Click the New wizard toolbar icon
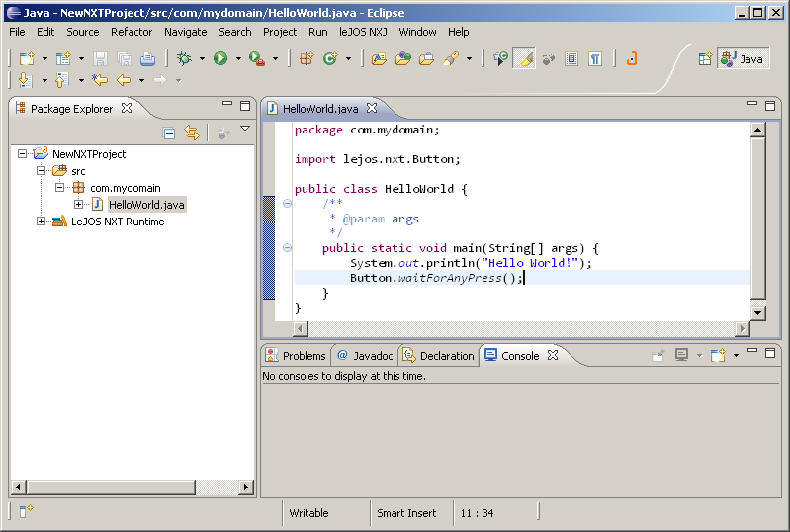Image resolution: width=790 pixels, height=532 pixels. pos(27,59)
